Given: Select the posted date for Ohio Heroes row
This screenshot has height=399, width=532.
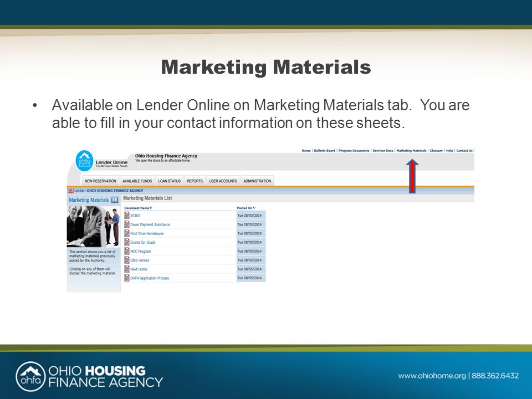Looking at the screenshot, I should 249,260.
